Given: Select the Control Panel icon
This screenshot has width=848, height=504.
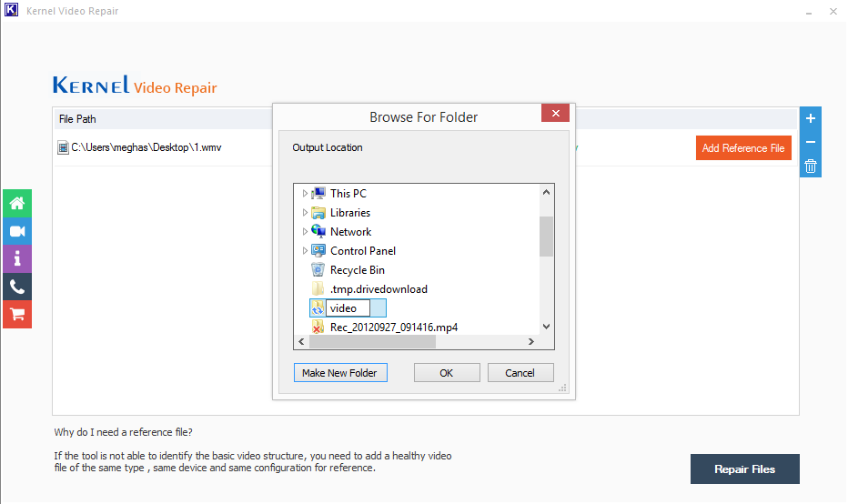Looking at the screenshot, I should [318, 251].
